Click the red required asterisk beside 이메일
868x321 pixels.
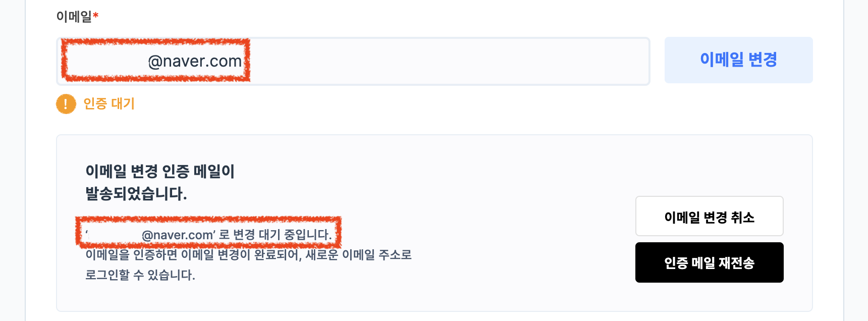(x=95, y=16)
